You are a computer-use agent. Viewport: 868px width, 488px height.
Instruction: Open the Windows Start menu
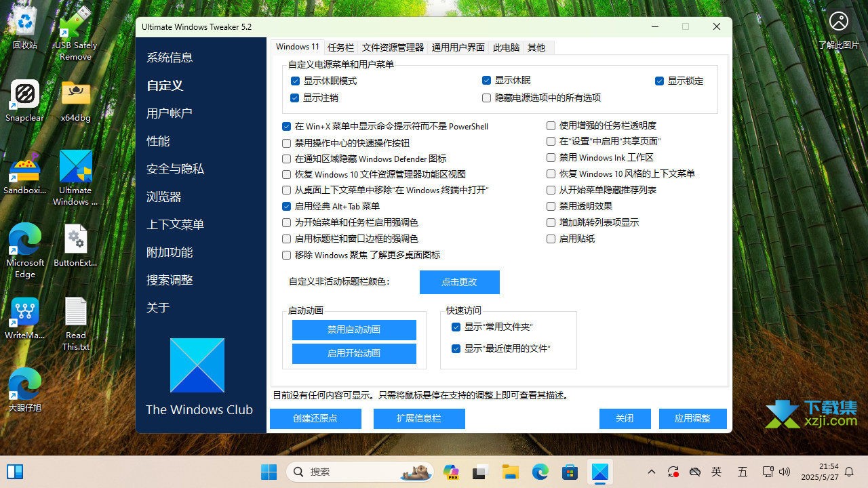[269, 472]
